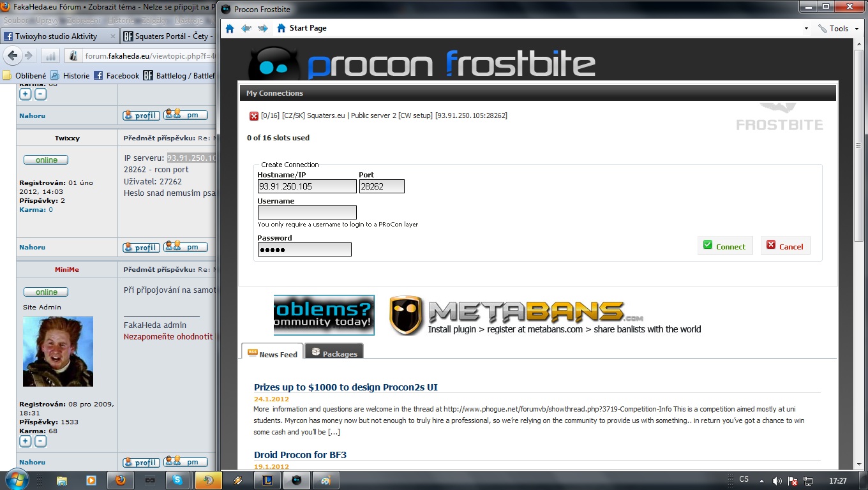
Task: Click the Hostname/IP input field
Action: (x=307, y=186)
